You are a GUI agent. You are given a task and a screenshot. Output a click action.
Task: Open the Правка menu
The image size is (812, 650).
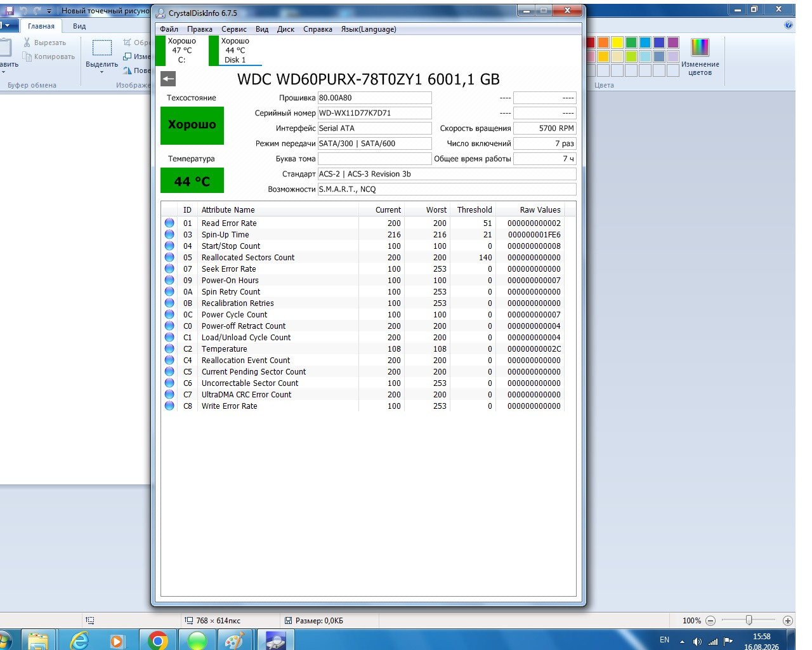click(200, 29)
